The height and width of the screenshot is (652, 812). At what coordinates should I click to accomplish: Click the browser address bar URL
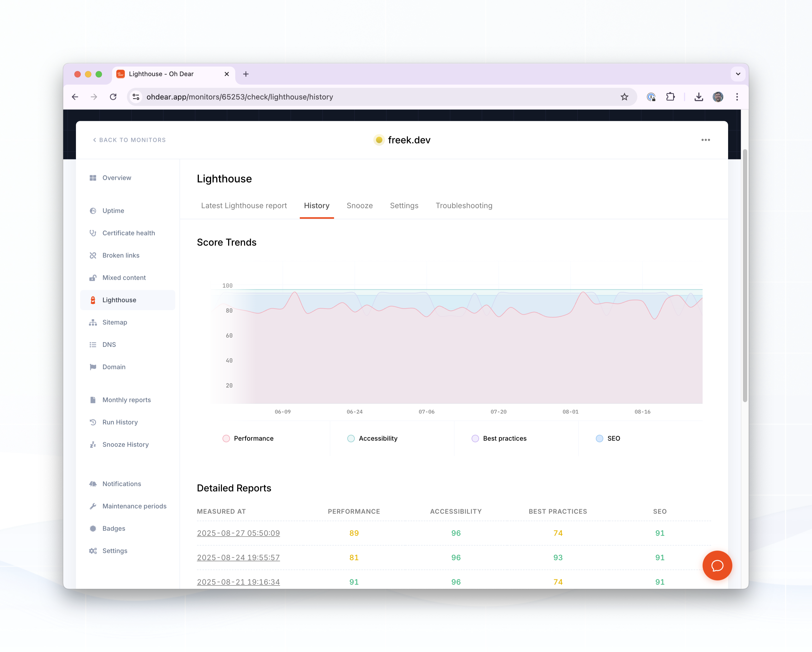[x=240, y=97]
